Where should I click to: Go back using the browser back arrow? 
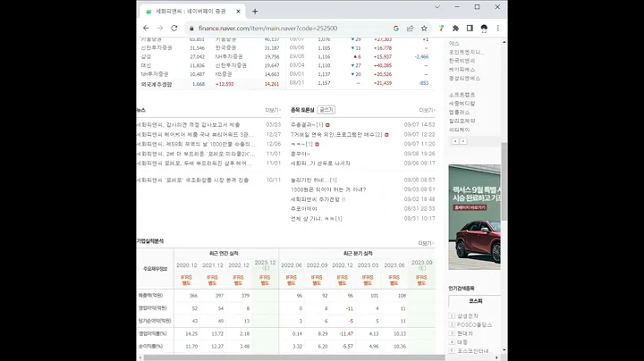(x=146, y=28)
